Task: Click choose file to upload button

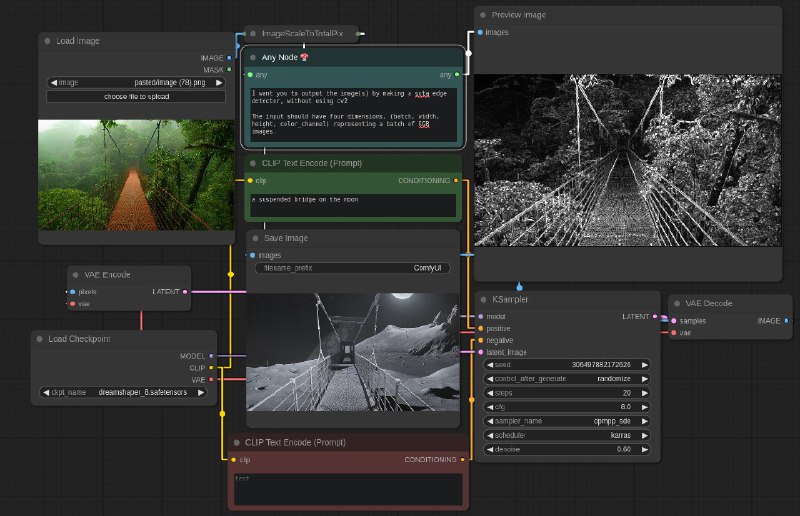Action: (136, 97)
